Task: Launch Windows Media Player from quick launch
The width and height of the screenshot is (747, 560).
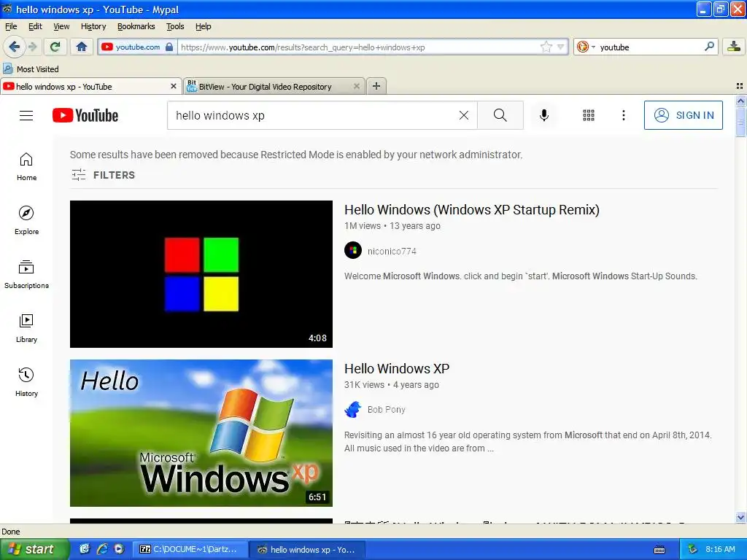Action: tap(119, 549)
